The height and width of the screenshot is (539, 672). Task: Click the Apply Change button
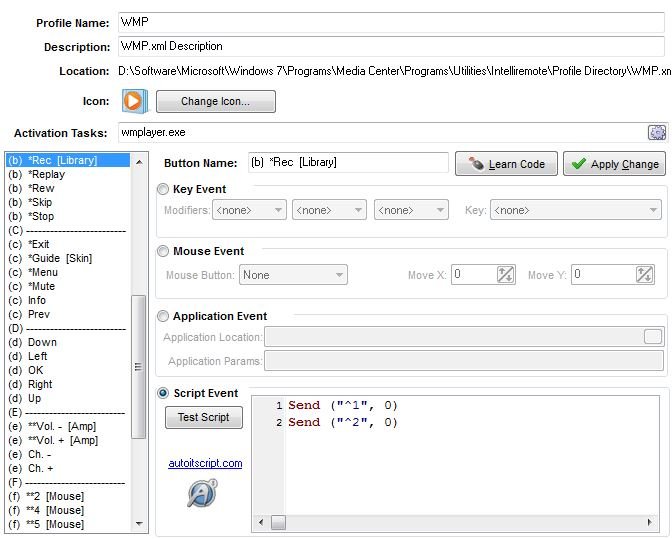(x=614, y=164)
